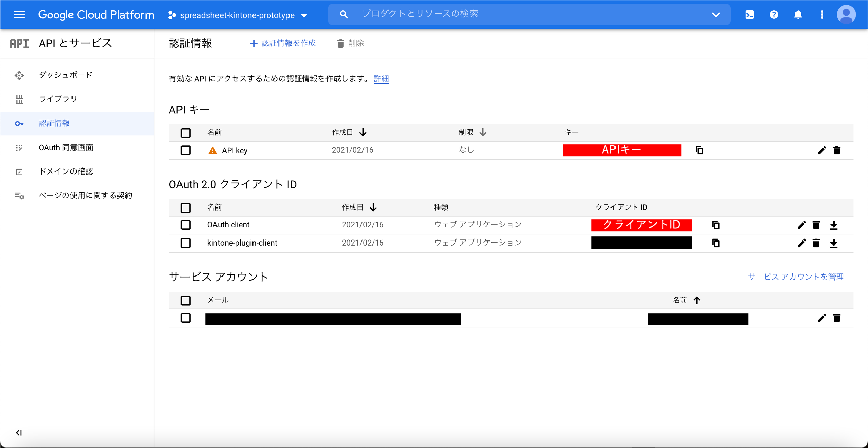Expand the search bar dropdown chevron
Image resolution: width=868 pixels, height=448 pixels.
(x=715, y=15)
